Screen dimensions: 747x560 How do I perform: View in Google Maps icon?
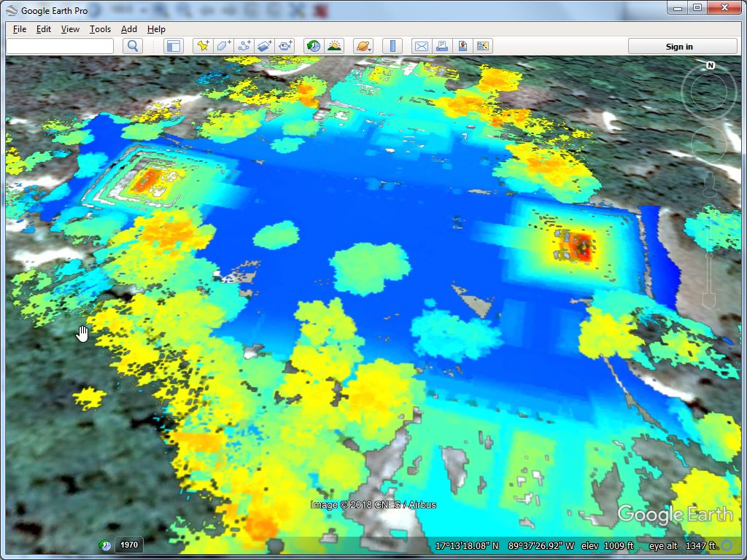pos(482,46)
